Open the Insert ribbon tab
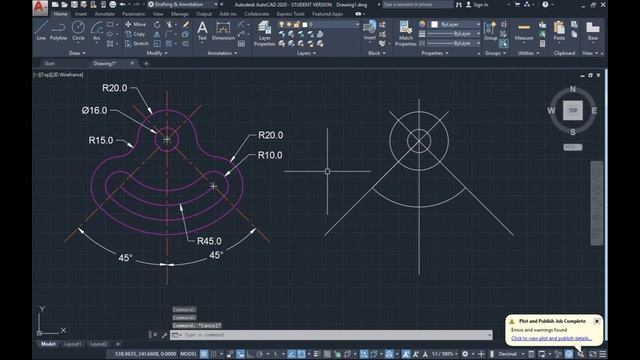Viewport: 640px width, 360px height. [81, 14]
